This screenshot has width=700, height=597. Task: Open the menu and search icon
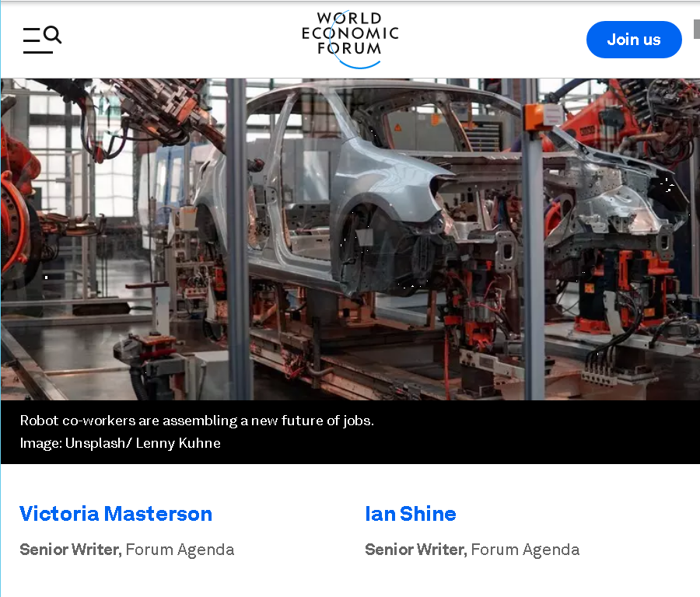(42, 40)
